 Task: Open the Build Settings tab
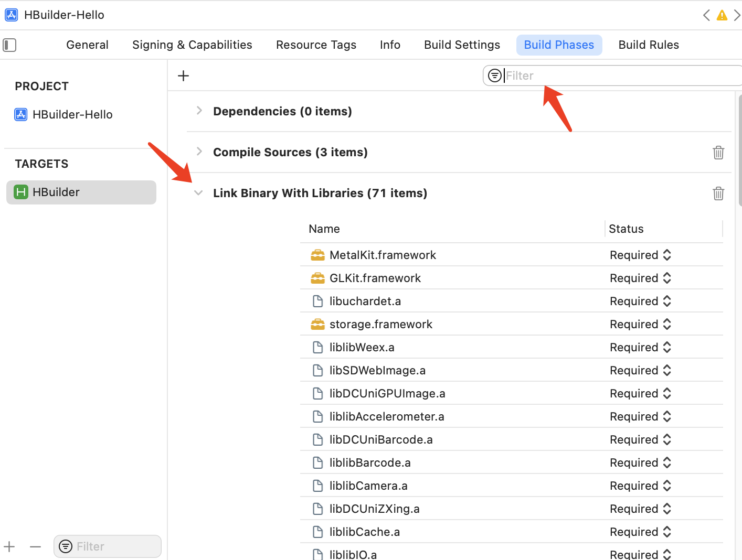click(x=462, y=45)
